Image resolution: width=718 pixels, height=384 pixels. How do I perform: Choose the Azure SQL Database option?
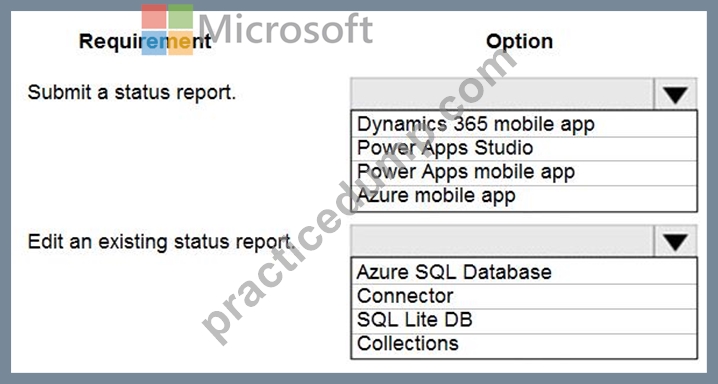(524, 272)
